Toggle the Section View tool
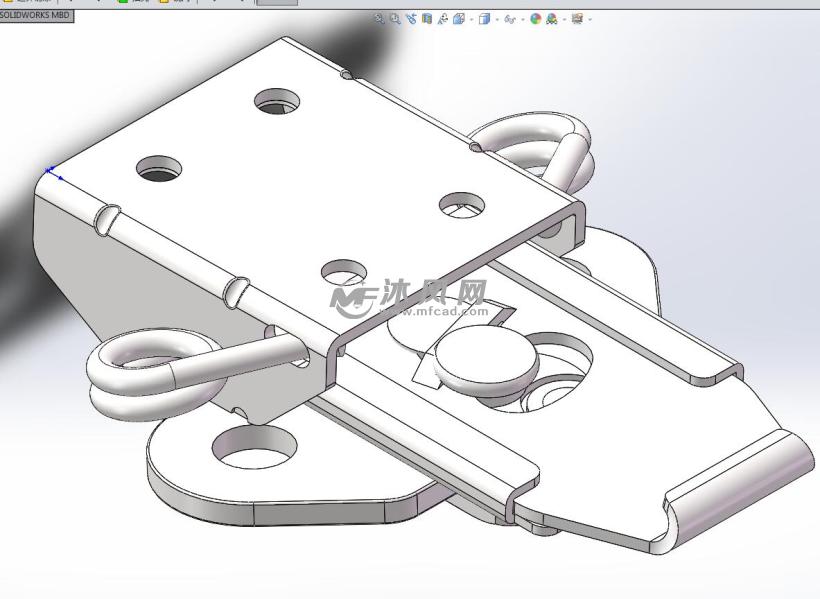The height and width of the screenshot is (599, 820). [427, 18]
